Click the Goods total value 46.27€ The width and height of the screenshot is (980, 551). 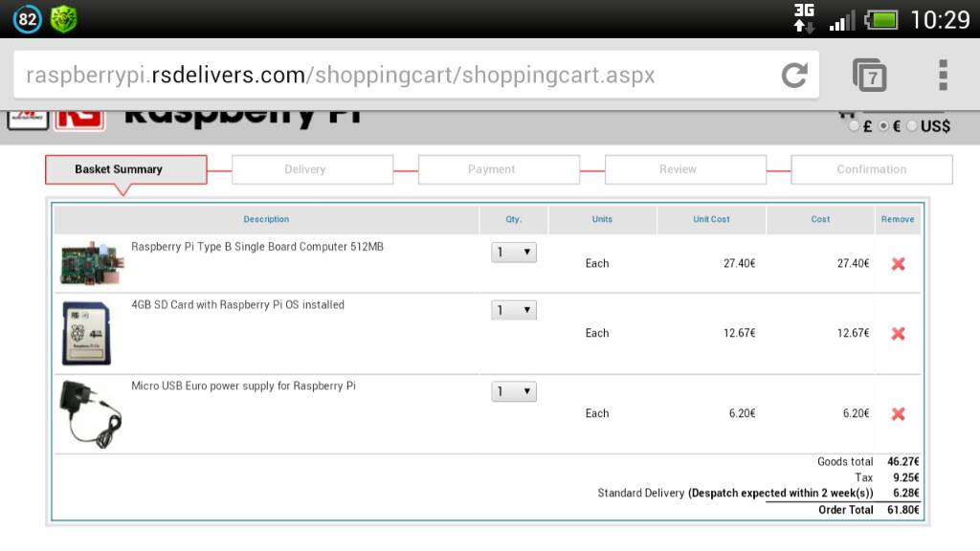[x=903, y=462]
